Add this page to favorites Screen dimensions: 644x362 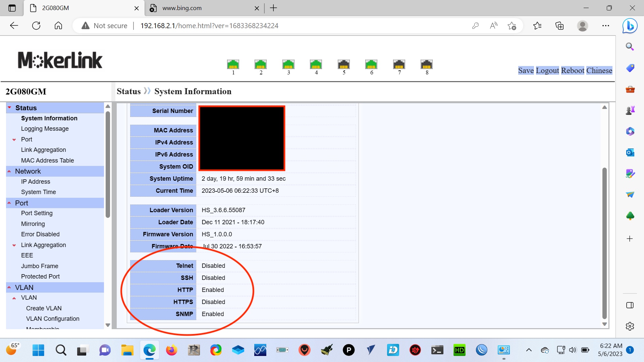512,25
